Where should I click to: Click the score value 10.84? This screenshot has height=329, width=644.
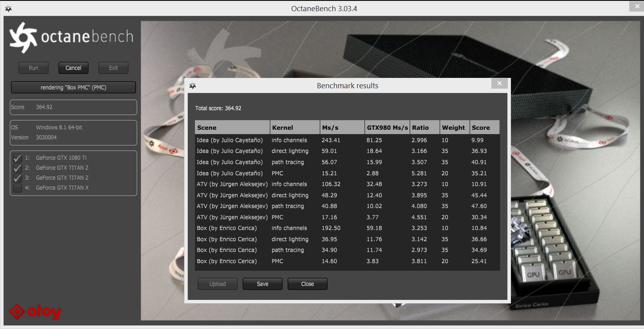tap(479, 228)
